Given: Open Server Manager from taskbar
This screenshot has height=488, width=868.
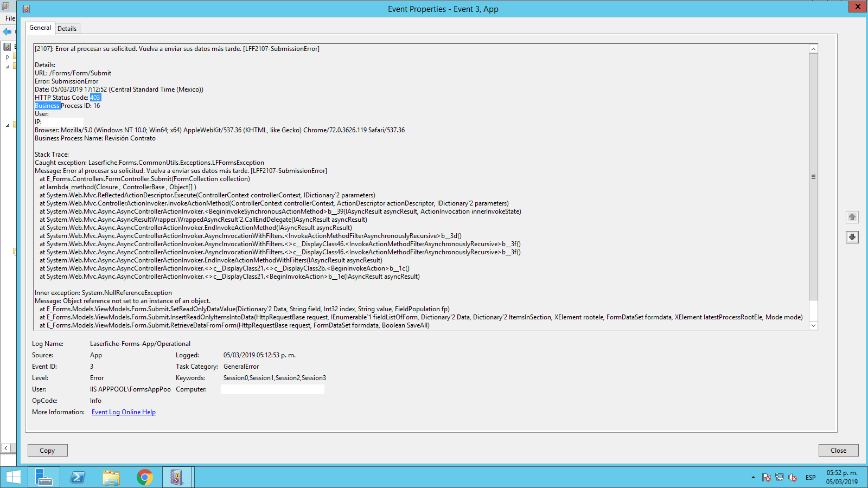Looking at the screenshot, I should pos(43,477).
